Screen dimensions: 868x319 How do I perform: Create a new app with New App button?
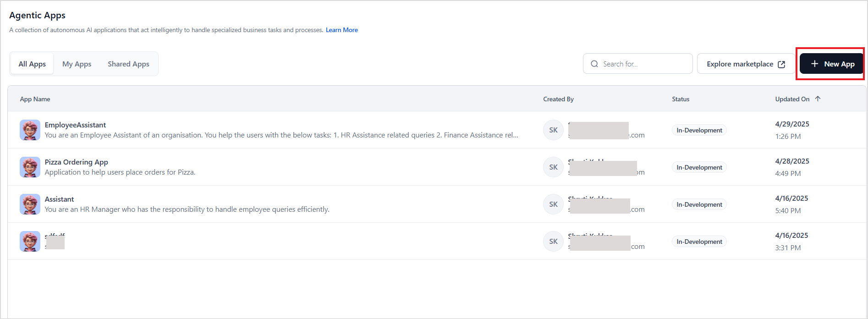pyautogui.click(x=832, y=64)
